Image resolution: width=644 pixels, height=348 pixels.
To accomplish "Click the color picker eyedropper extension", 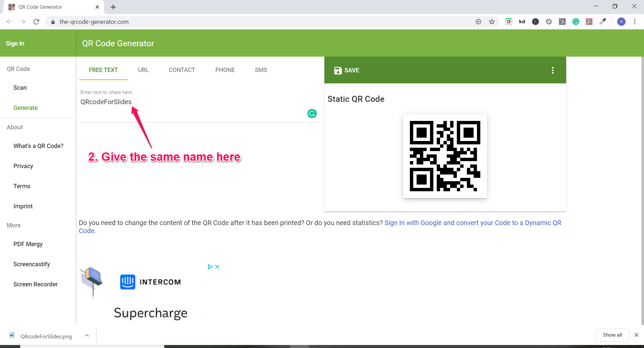I will 603,22.
